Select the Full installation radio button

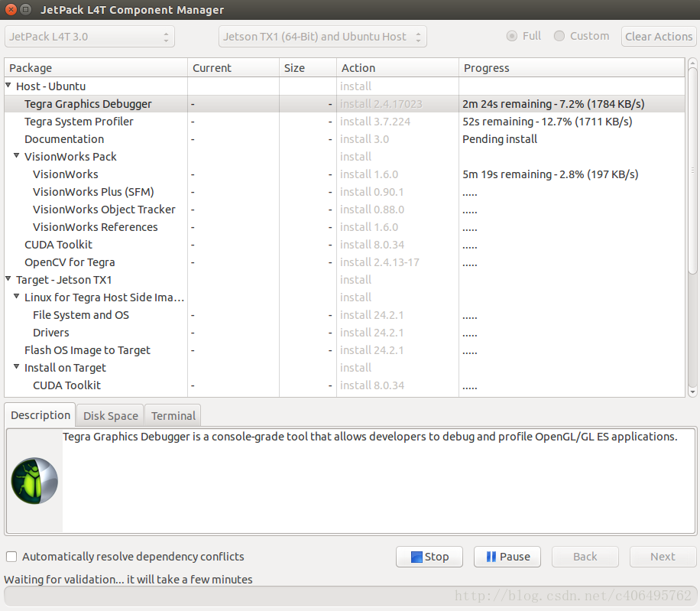[511, 36]
